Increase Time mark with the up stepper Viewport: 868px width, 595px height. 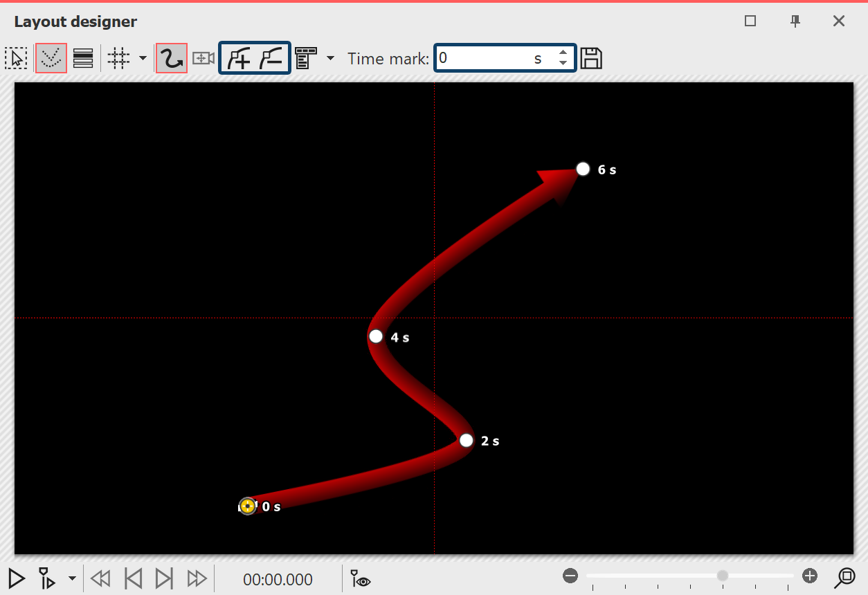(x=563, y=53)
